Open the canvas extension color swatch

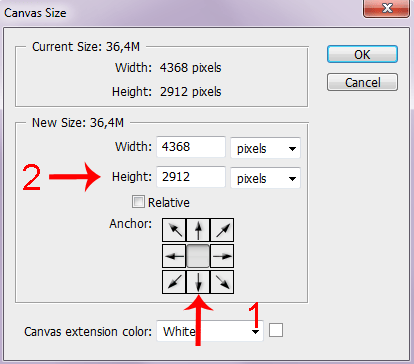(276, 330)
